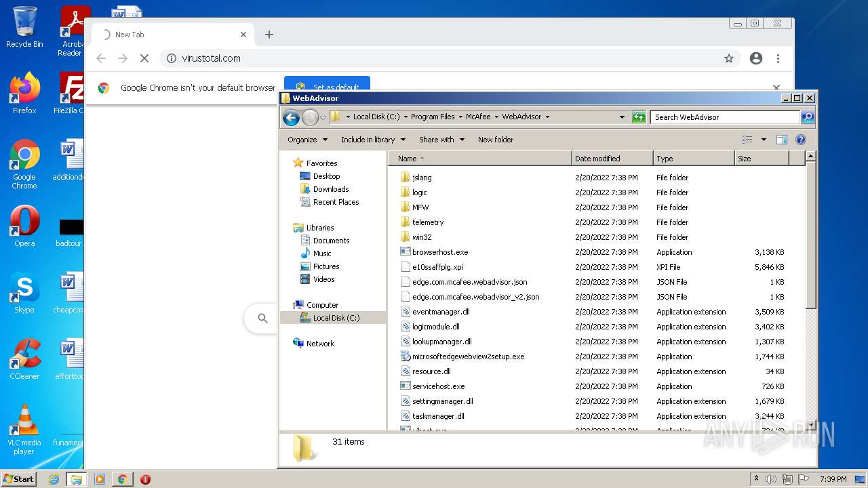Open the Chrome profile avatar icon
The width and height of the screenshot is (868, 488).
(756, 58)
